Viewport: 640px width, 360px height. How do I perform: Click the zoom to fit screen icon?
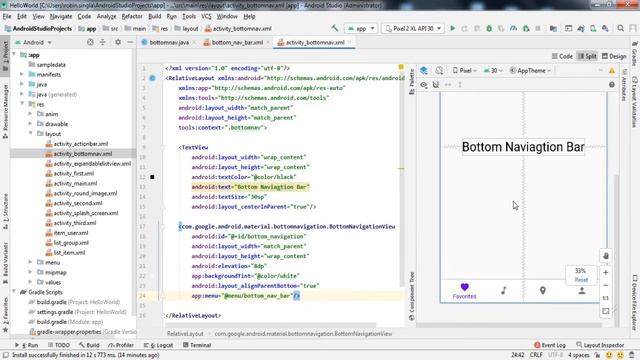[x=606, y=311]
